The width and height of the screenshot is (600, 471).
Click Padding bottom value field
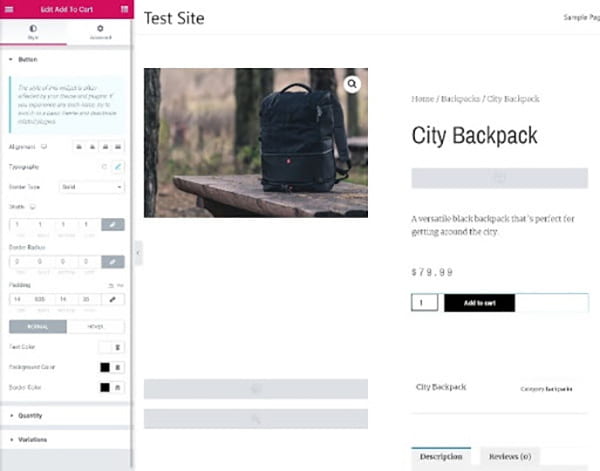coord(67,299)
